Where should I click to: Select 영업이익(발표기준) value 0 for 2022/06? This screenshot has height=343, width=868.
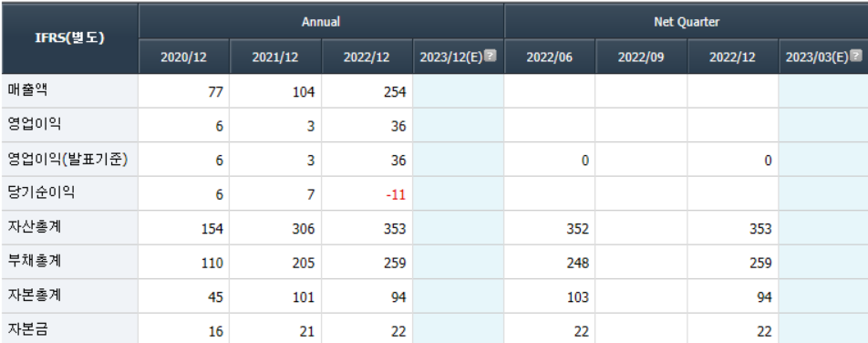[x=585, y=161]
